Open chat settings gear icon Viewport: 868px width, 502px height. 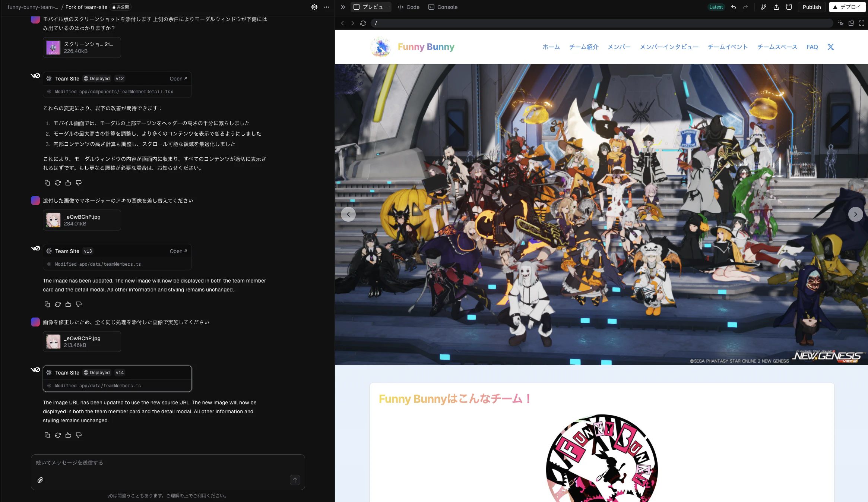point(314,7)
